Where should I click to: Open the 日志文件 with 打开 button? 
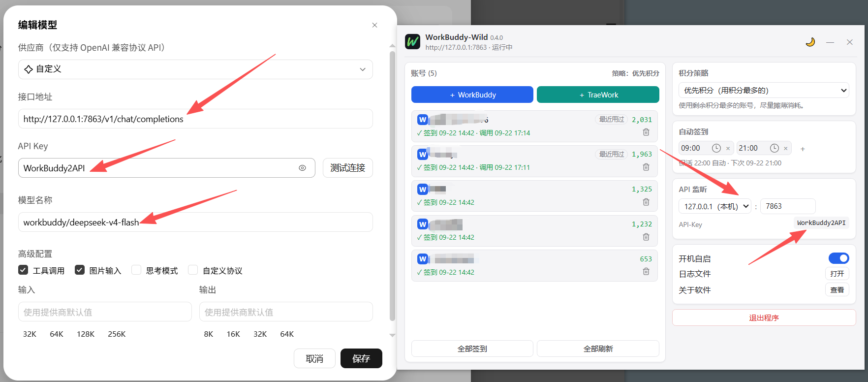pyautogui.click(x=837, y=274)
